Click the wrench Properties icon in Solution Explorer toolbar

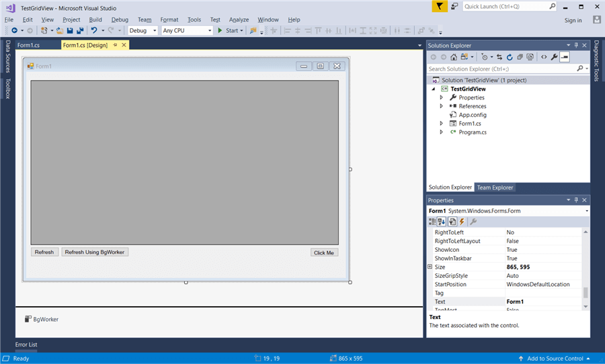tap(554, 57)
